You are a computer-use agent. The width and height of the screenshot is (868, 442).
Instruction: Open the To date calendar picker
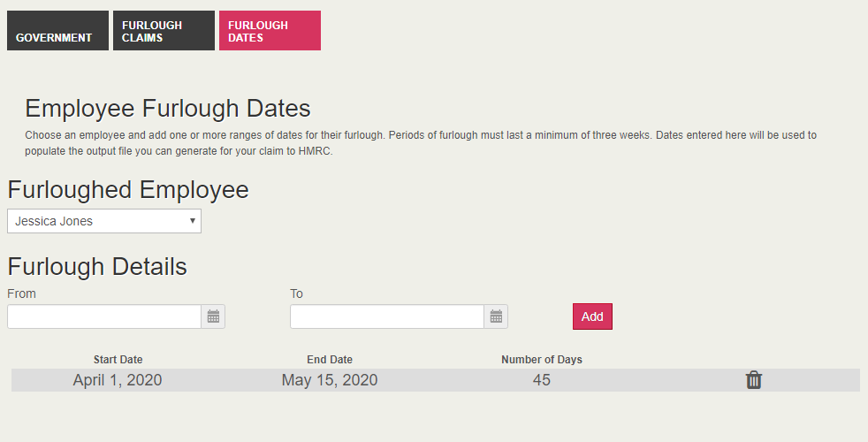496,316
